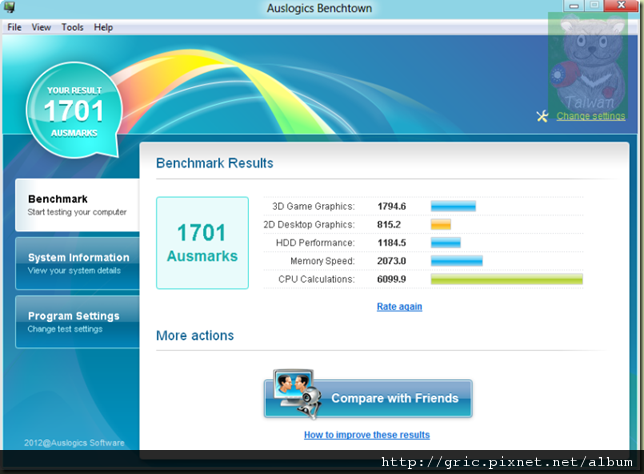This screenshot has height=474, width=644.
Task: Click the CPU Calculations value 6099.9
Action: point(391,279)
